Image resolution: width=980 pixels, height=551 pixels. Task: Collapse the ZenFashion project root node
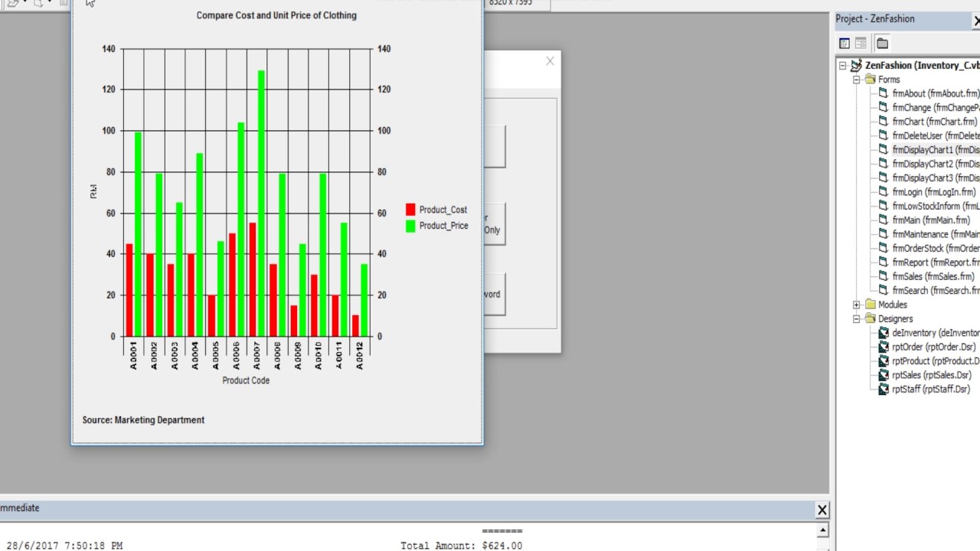tap(842, 66)
